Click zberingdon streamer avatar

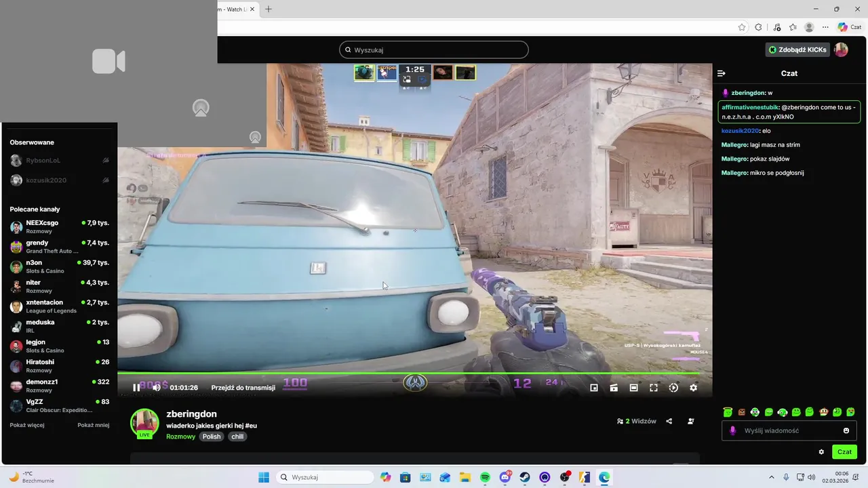tap(144, 423)
